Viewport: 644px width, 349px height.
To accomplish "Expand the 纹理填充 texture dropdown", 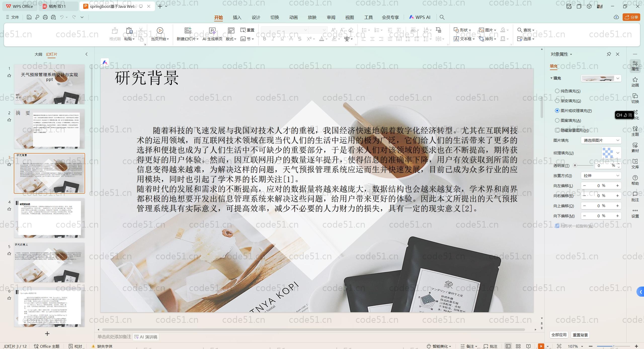I will pos(618,153).
